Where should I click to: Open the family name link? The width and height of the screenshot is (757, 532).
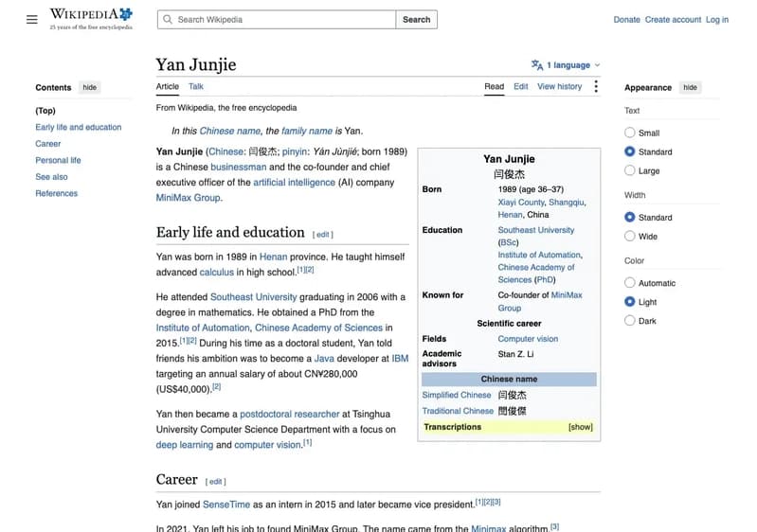(x=307, y=131)
